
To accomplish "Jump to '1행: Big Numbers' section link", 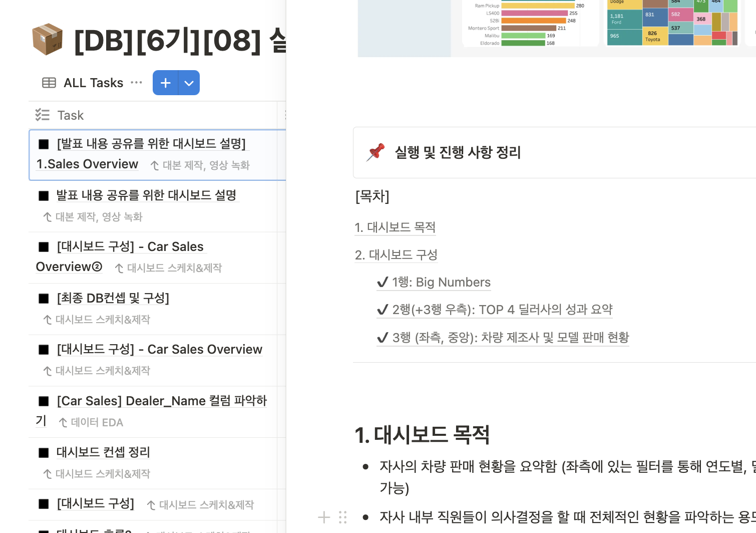I will [x=434, y=282].
